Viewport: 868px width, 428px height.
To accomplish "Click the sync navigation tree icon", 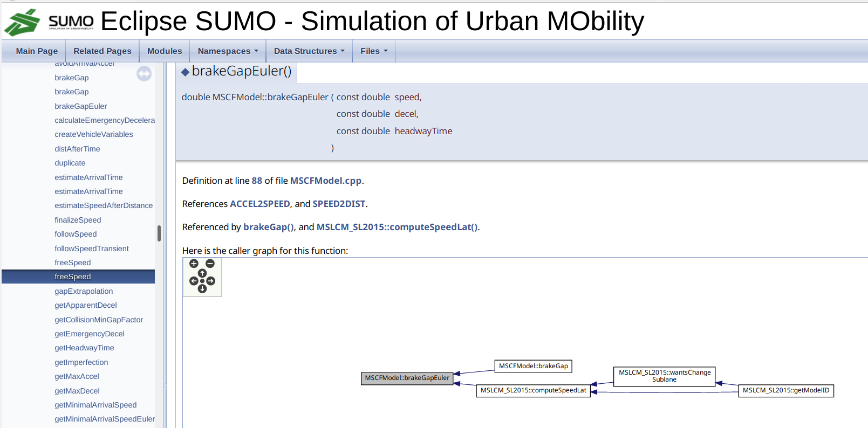I will [x=144, y=73].
